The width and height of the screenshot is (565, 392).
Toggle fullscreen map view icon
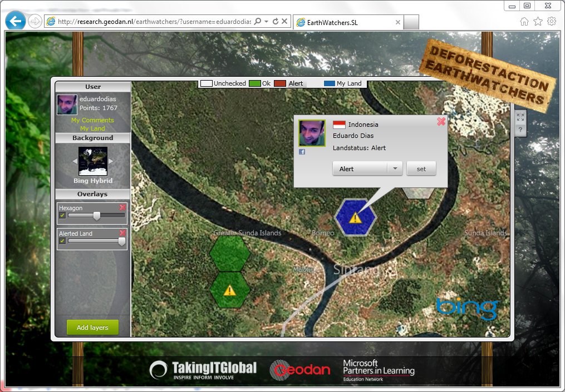520,117
